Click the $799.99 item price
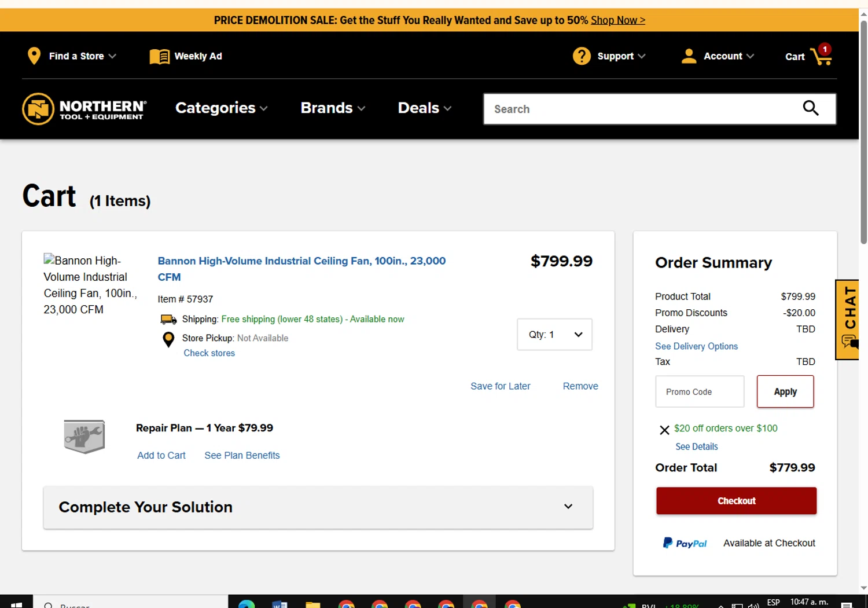Screen dimensions: 868x608 [561, 261]
